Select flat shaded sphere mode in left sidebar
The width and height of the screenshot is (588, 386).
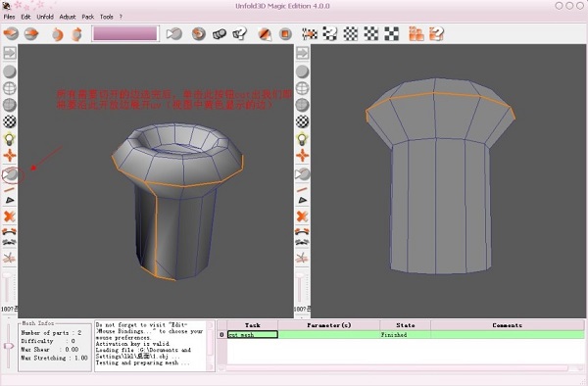(x=10, y=72)
